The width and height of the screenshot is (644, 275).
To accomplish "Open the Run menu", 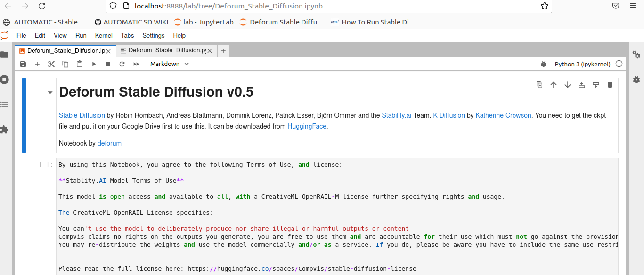I will pos(81,35).
